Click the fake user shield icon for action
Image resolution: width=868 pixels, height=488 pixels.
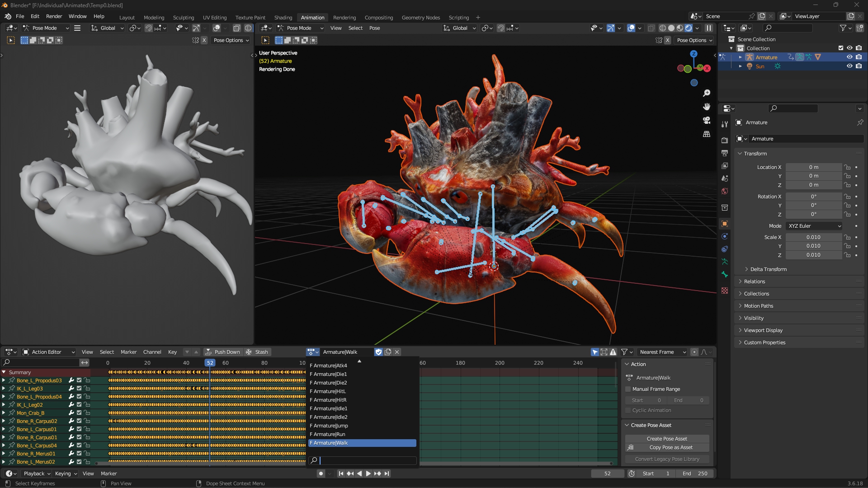379,352
